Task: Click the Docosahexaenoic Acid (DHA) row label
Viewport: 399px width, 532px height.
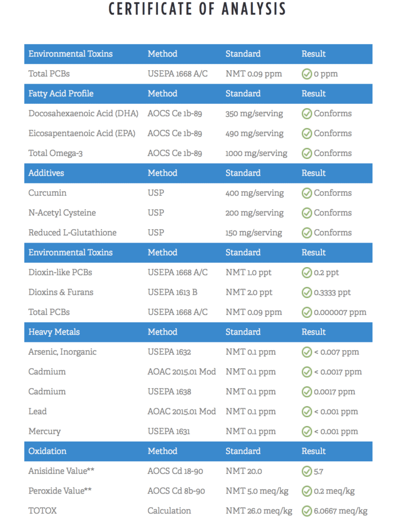Action: coord(84,113)
